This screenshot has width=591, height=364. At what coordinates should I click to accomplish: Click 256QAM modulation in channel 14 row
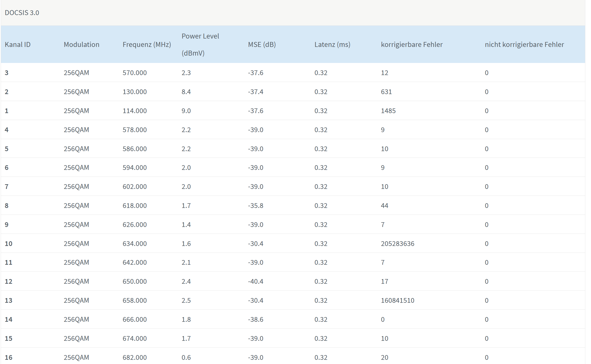click(x=76, y=320)
